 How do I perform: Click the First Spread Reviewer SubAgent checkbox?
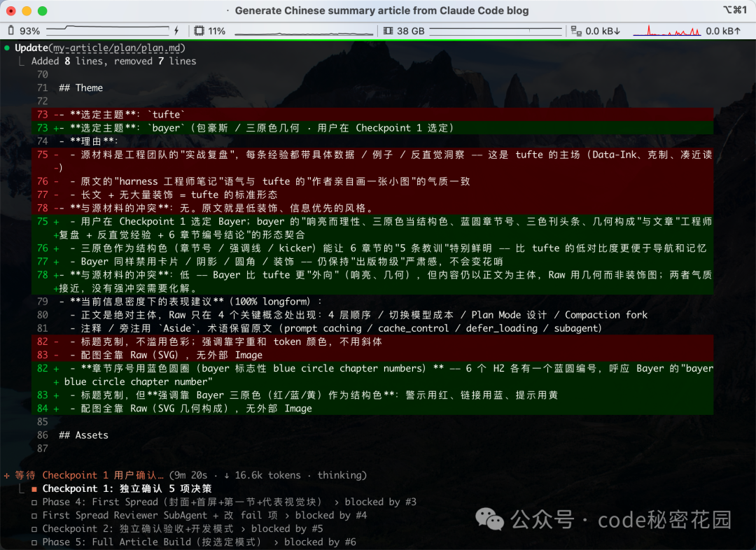tap(34, 516)
